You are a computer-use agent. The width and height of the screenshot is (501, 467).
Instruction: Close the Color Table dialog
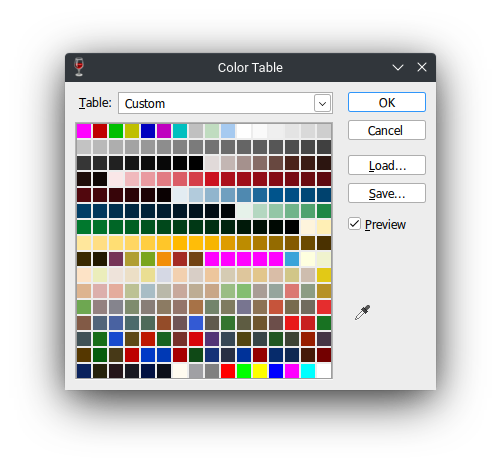[422, 67]
